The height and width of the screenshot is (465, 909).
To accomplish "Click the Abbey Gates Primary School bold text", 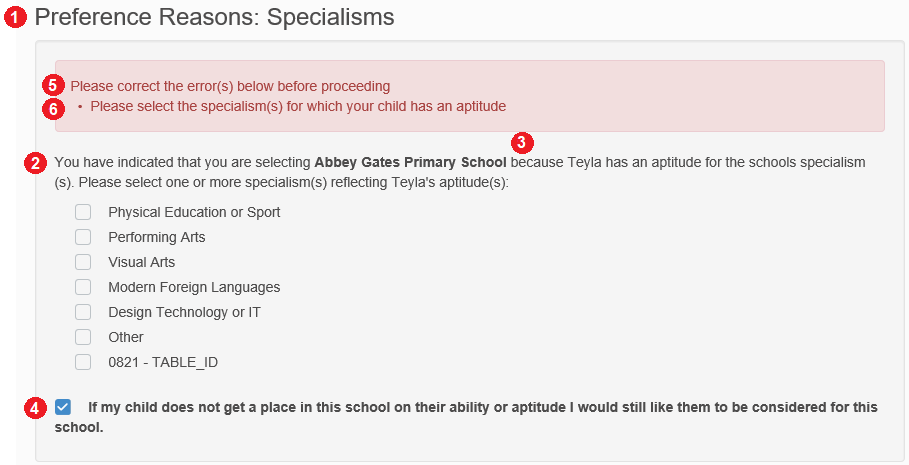I will click(410, 162).
